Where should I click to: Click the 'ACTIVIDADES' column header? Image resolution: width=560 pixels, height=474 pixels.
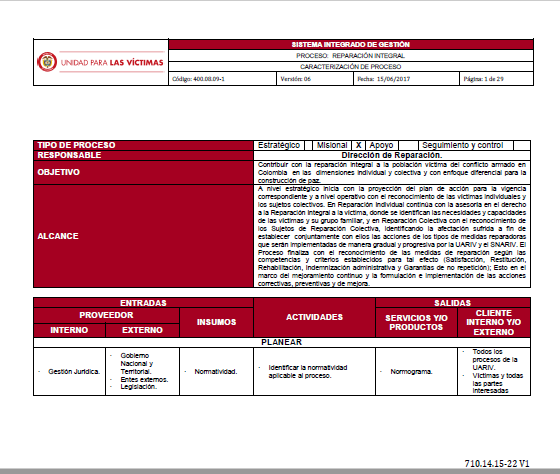pos(314,317)
